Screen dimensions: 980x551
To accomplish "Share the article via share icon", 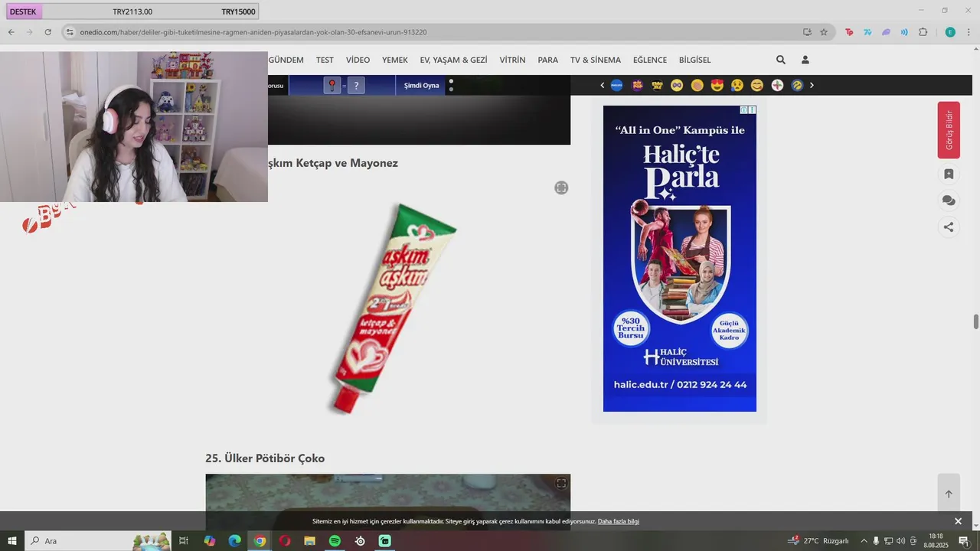I will pos(949,227).
